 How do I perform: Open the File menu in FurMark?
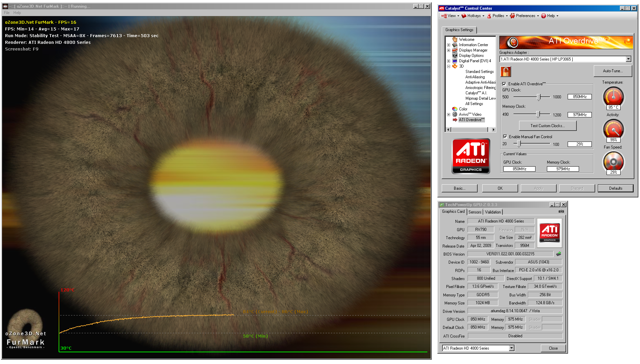(7, 13)
